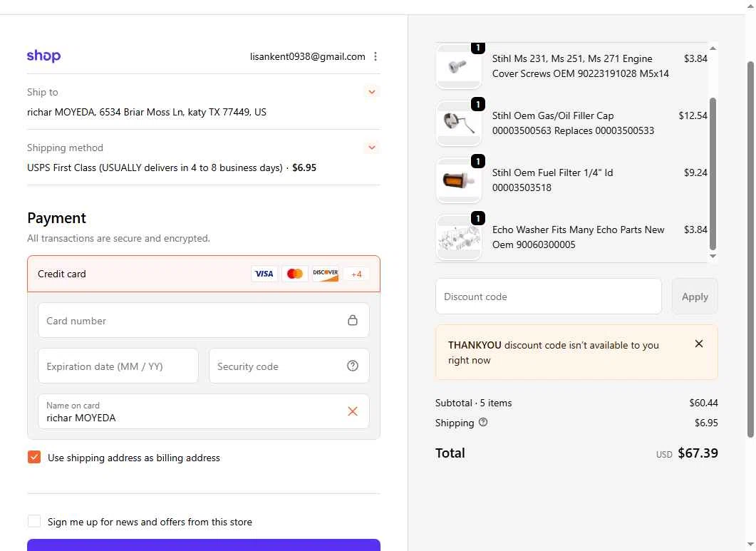Click the Name on card field
The image size is (756, 551).
pyautogui.click(x=204, y=411)
